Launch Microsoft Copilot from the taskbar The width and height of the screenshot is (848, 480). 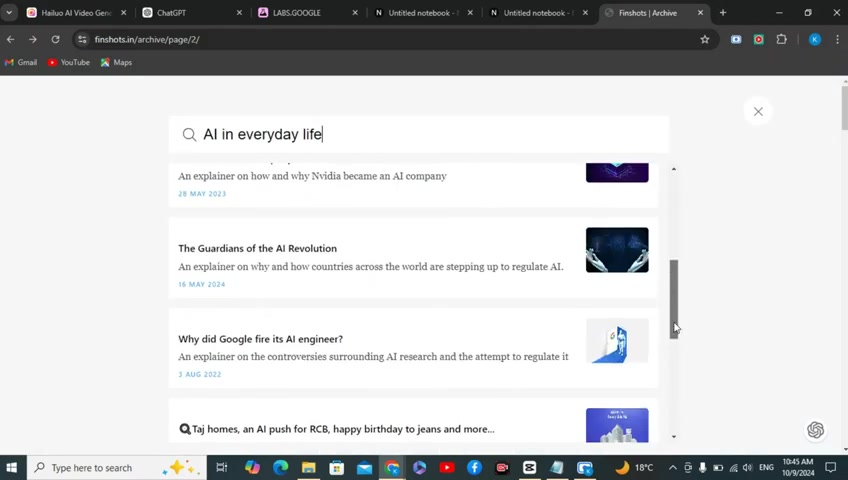pyautogui.click(x=252, y=468)
